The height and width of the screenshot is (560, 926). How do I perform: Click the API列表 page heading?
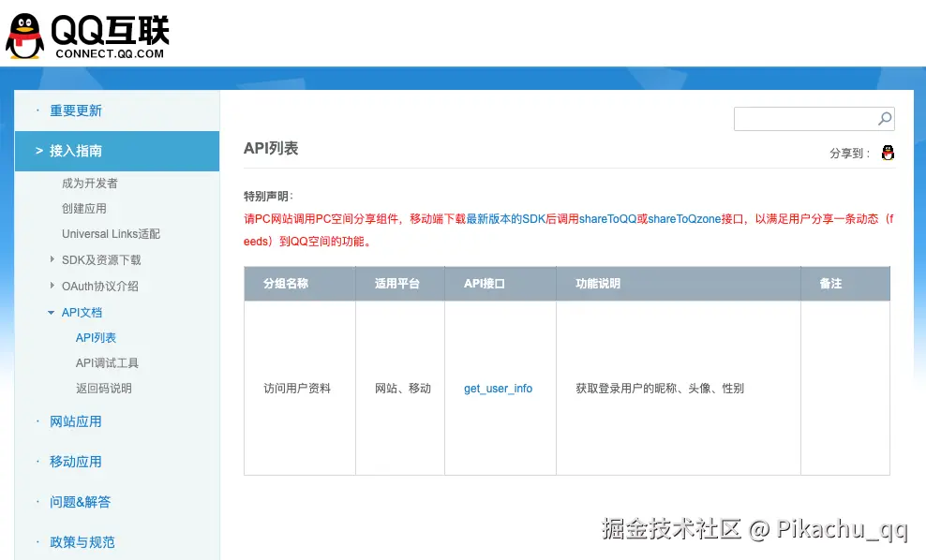(271, 148)
